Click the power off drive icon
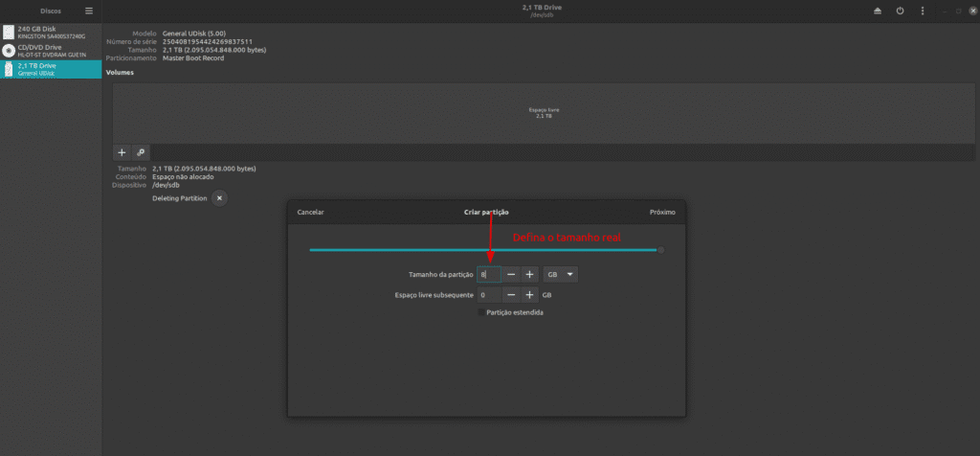The width and height of the screenshot is (980, 456). pos(900,11)
